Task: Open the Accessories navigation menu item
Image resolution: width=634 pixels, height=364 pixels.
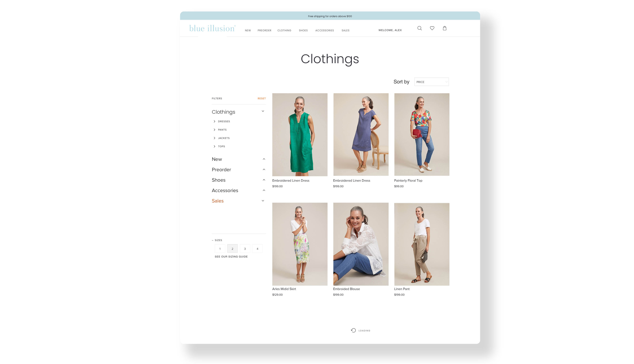Action: [x=324, y=31]
